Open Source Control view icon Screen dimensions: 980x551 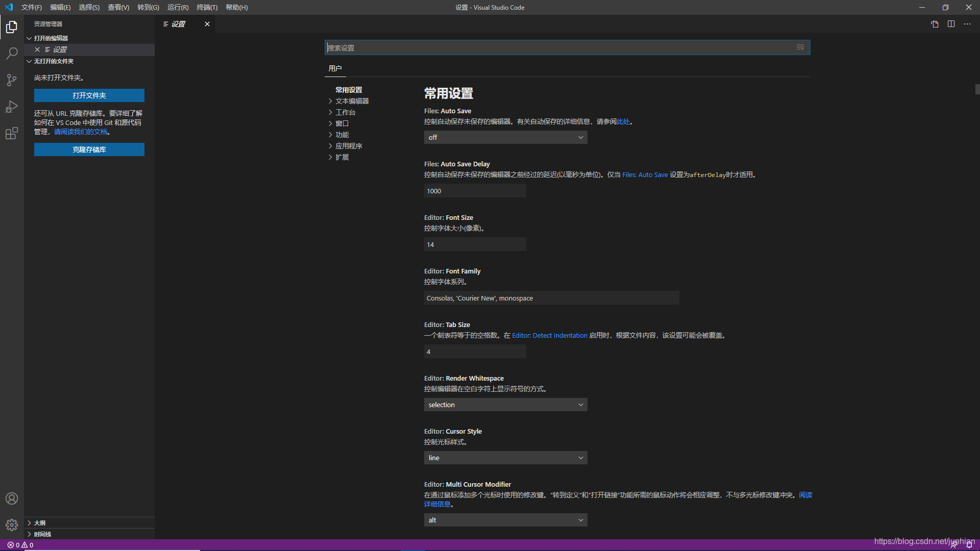pos(12,80)
